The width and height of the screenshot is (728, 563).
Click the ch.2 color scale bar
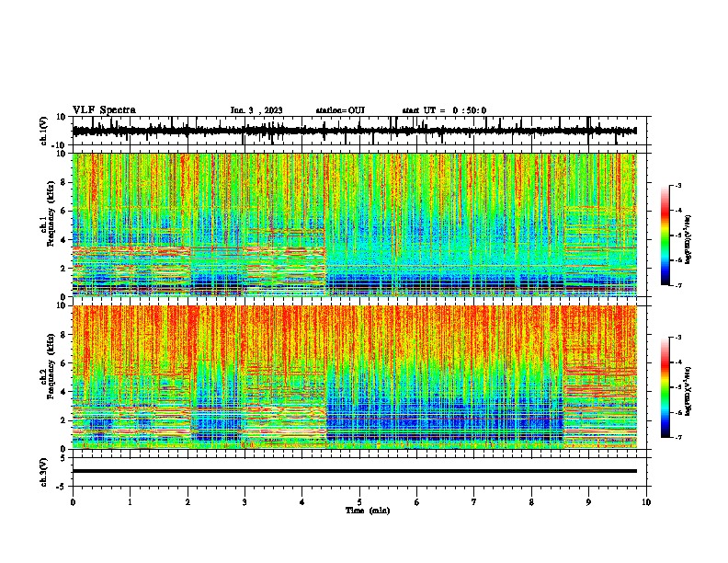click(x=665, y=387)
